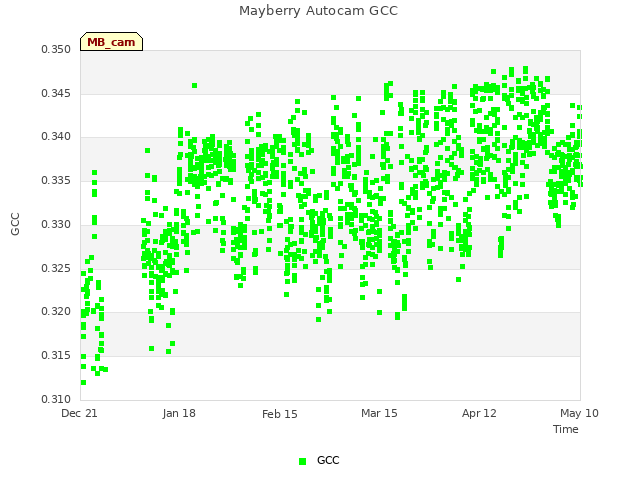640x480 pixels.
Task: Select the May 10 x-axis label
Action: 579,413
